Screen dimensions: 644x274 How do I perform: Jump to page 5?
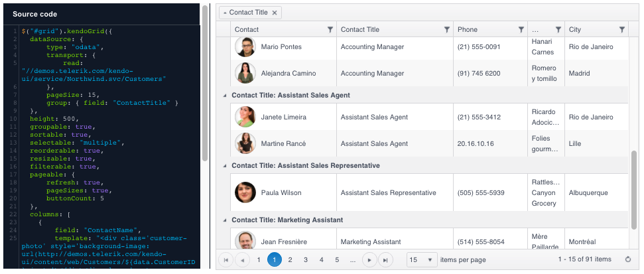click(337, 260)
